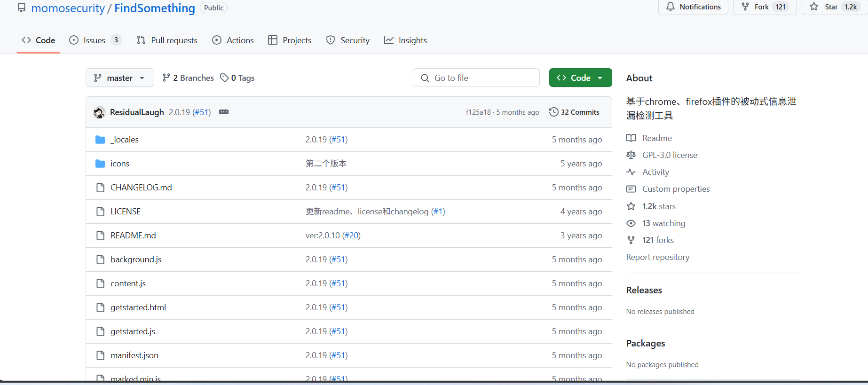Click file icon beside CHANGELOG.md
The image size is (868, 385).
(100, 188)
